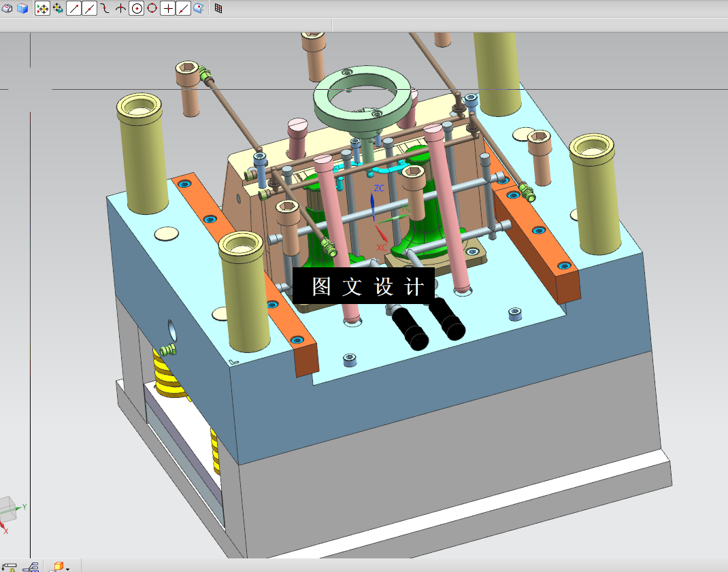Enable Control Point snap icon

[x=105, y=8]
